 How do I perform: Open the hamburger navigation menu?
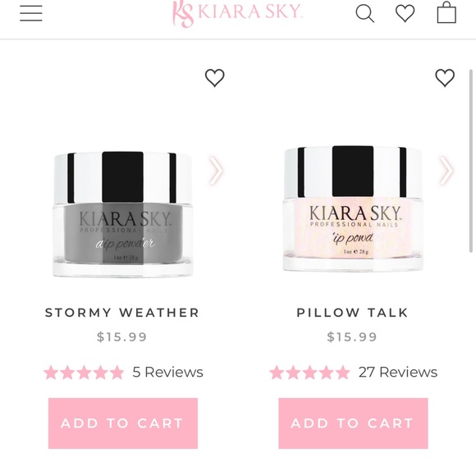(31, 13)
